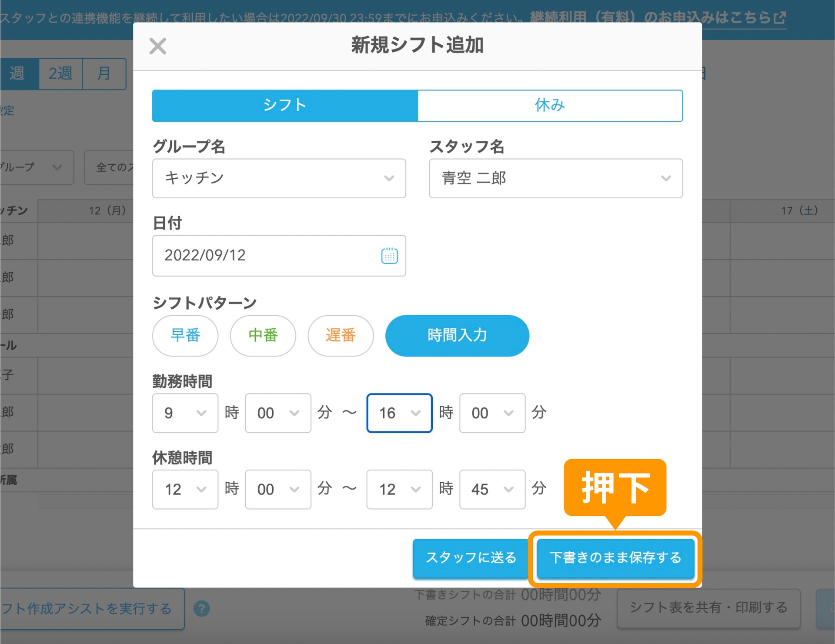Open the calendar date picker icon
835x644 pixels.
click(x=389, y=256)
